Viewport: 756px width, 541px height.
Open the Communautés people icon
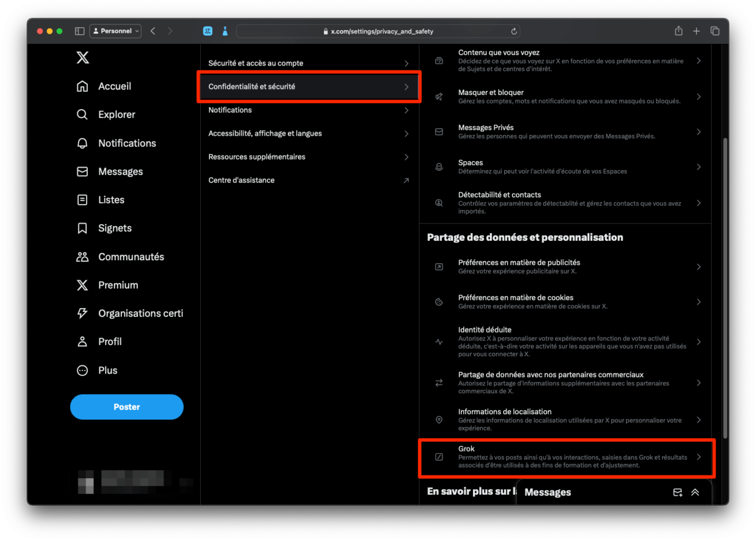[x=82, y=256]
